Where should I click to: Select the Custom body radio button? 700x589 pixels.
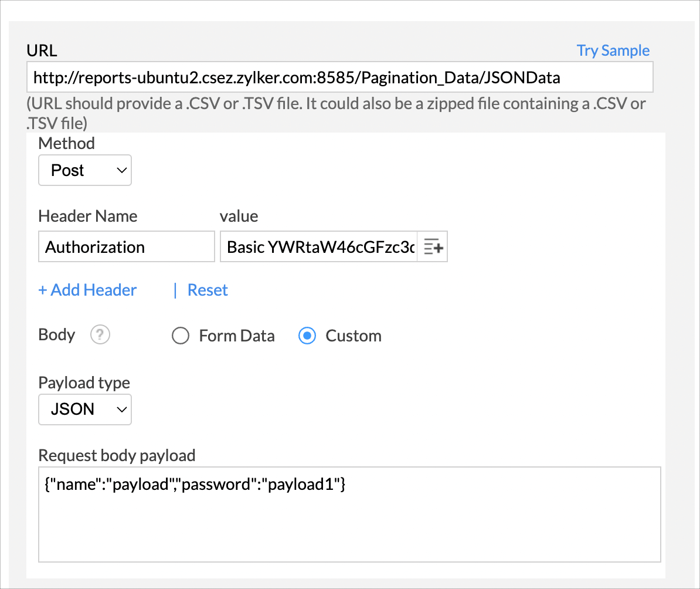(x=307, y=336)
